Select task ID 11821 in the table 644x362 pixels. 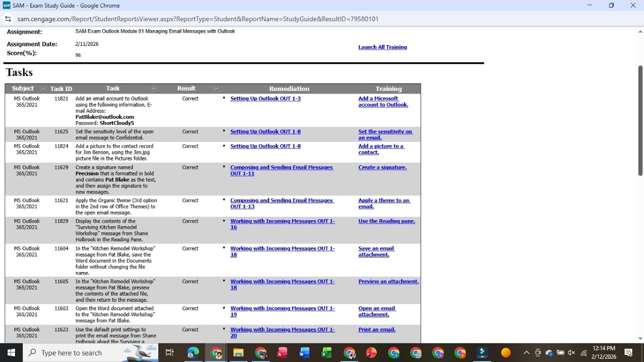(x=61, y=99)
